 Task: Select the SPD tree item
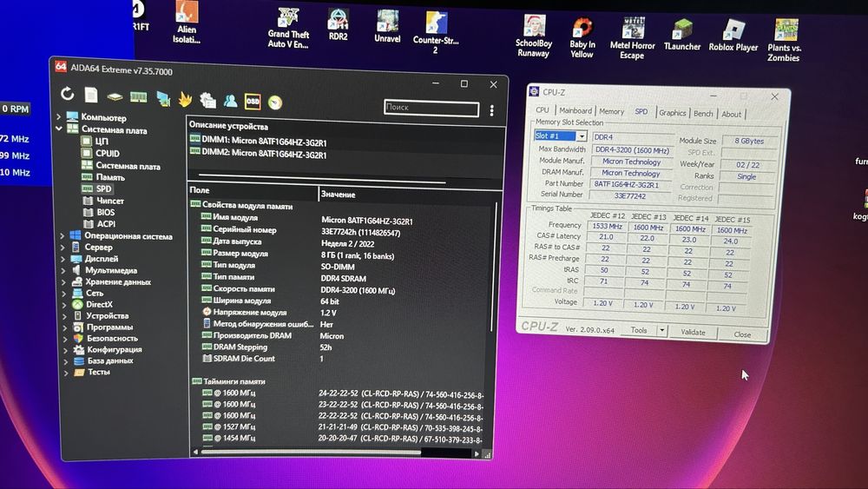pos(103,188)
